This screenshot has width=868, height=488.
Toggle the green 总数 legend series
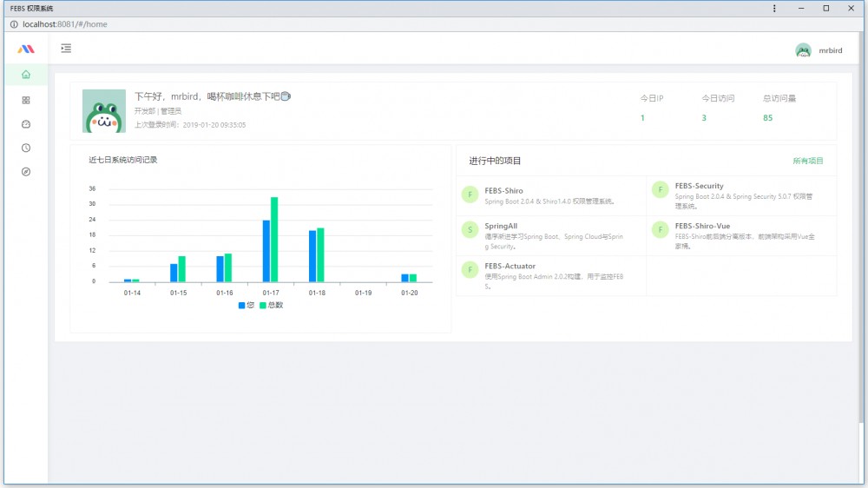pyautogui.click(x=271, y=305)
